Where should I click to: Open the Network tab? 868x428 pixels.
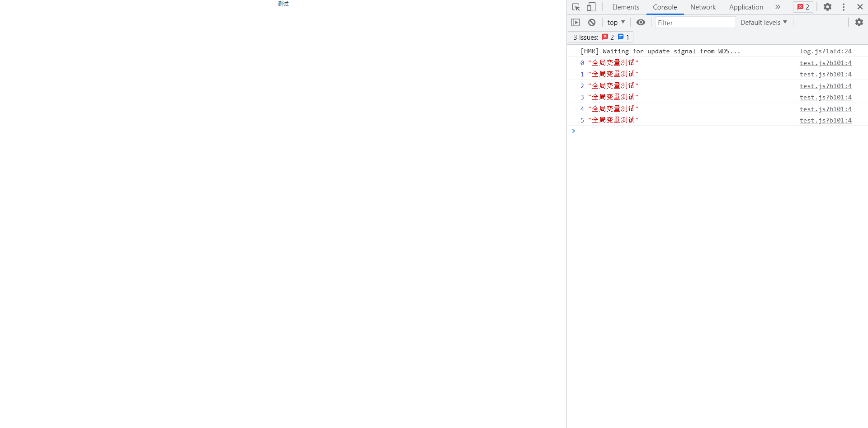coord(703,7)
